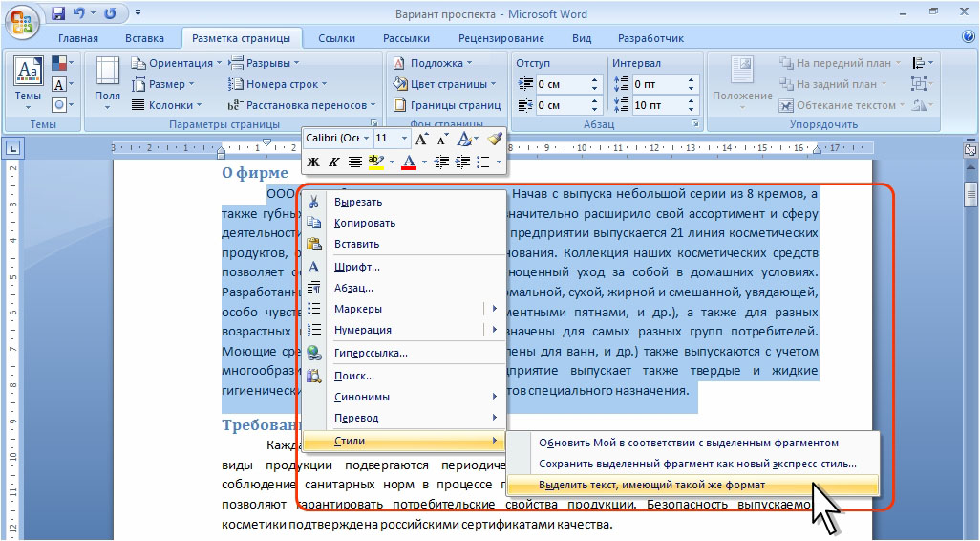
Task: Click Format Painter brush in mini toolbar
Action: tap(495, 139)
